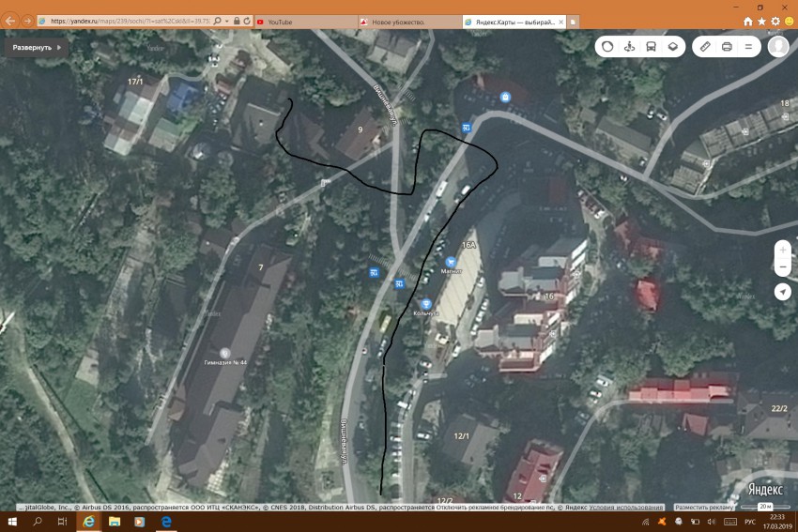
Task: Click the Магнит store marker
Action: [x=451, y=262]
